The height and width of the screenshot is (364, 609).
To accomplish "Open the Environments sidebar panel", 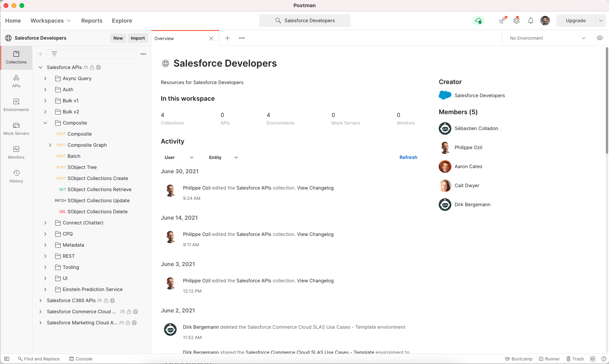I will pos(16,105).
